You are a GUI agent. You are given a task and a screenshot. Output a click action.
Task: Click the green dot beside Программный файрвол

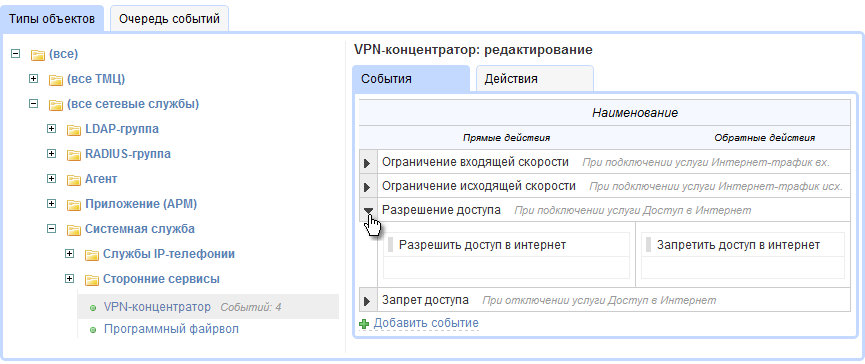click(x=93, y=330)
